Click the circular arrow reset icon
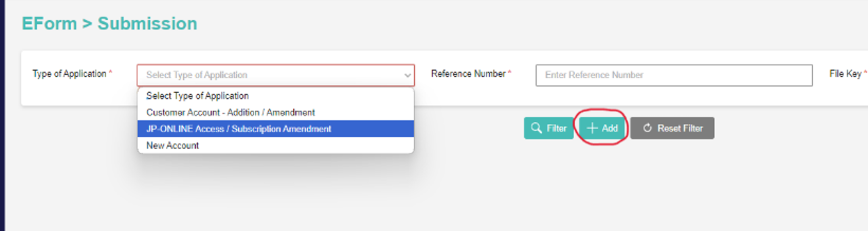 point(647,128)
